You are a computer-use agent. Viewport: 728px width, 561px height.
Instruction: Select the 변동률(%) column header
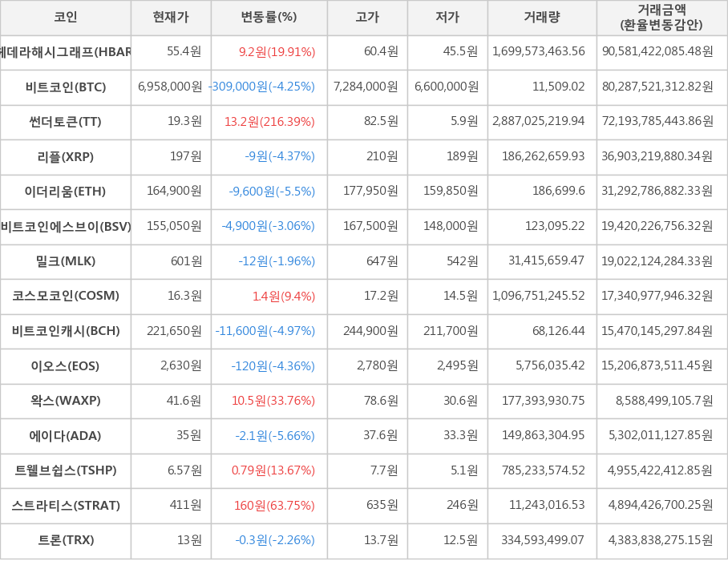pos(269,17)
